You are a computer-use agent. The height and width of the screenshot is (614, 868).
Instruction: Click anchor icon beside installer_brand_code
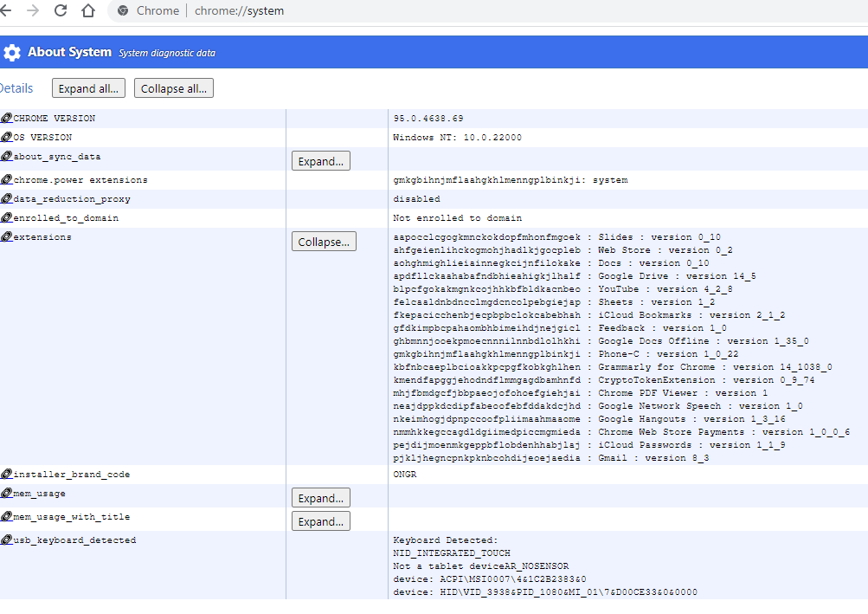click(7, 474)
